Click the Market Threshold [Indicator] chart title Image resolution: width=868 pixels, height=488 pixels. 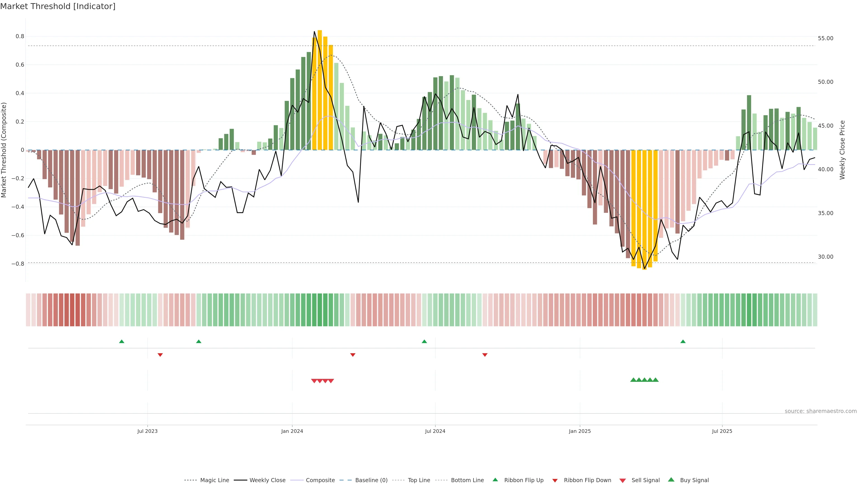[58, 6]
